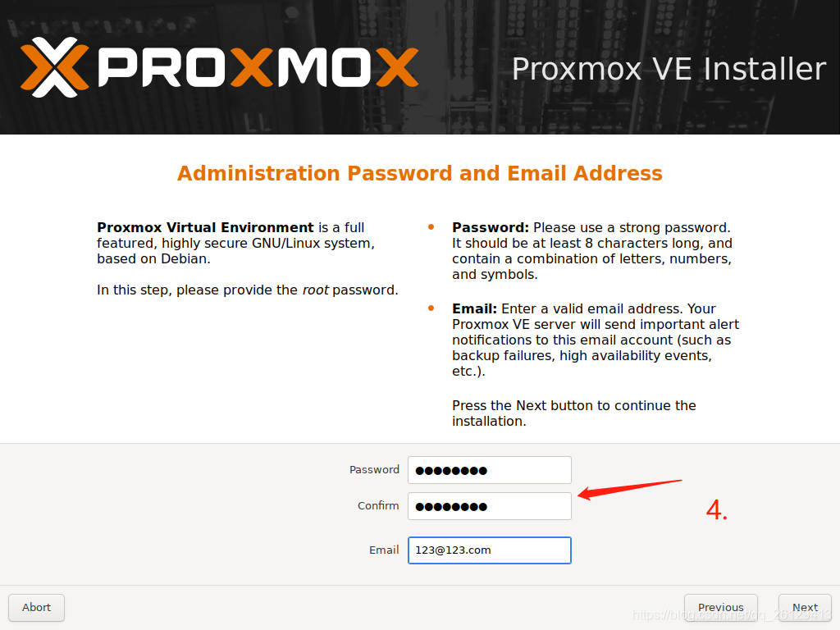Focus the Password input field

pos(489,470)
